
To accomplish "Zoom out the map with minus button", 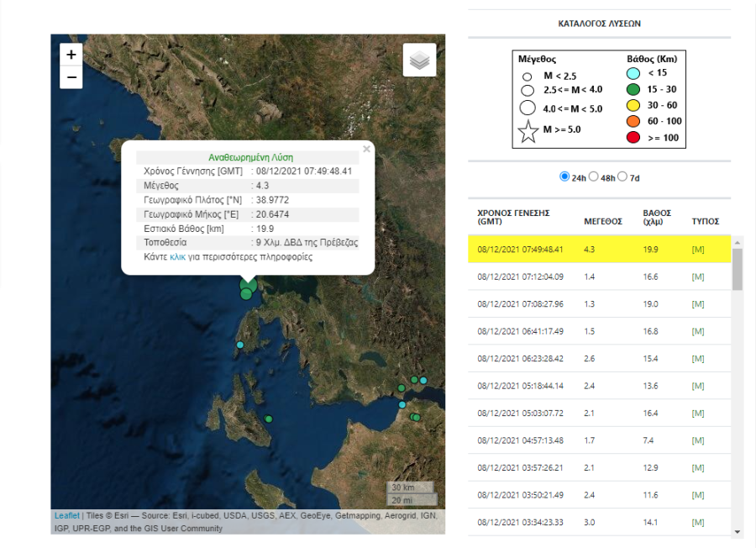I will [x=71, y=77].
